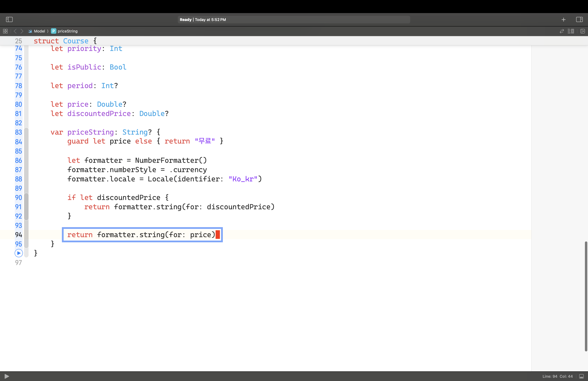Image resolution: width=588 pixels, height=381 pixels.
Task: Open the Model breadcrumb item
Action: [39, 31]
